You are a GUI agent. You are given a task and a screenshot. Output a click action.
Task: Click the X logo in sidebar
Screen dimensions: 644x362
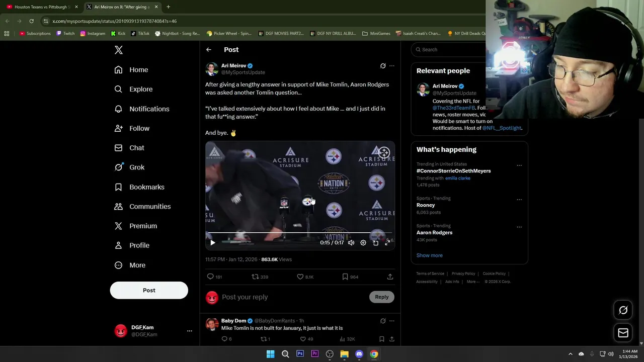(119, 50)
